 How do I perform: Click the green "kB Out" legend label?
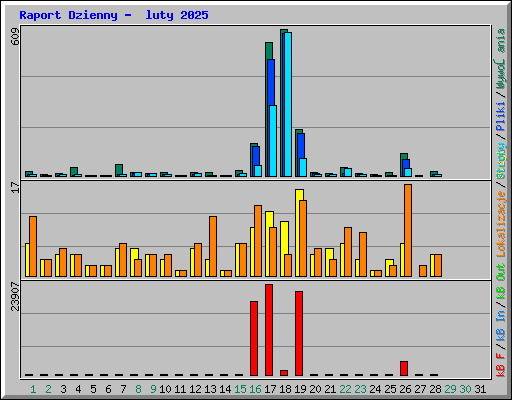[501, 282]
